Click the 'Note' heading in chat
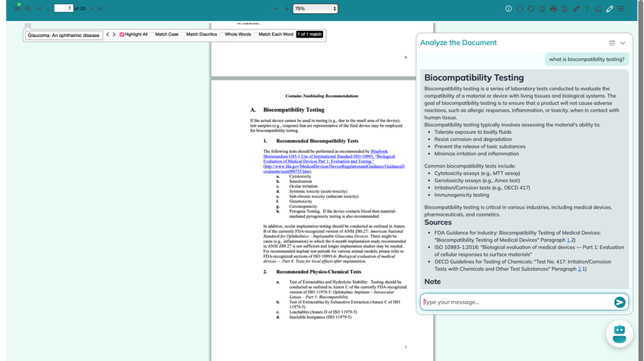Screen dimensions: 644x361 coord(433,282)
